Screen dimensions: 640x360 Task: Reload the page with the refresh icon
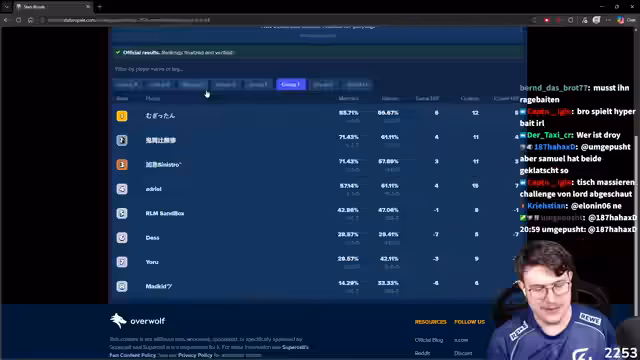pos(18,20)
